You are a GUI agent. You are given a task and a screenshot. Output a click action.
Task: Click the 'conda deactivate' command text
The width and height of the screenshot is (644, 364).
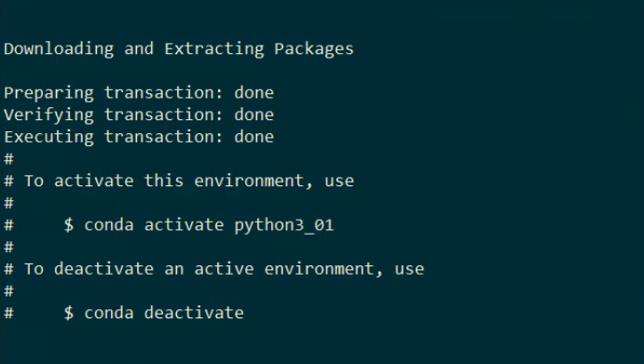tap(164, 313)
